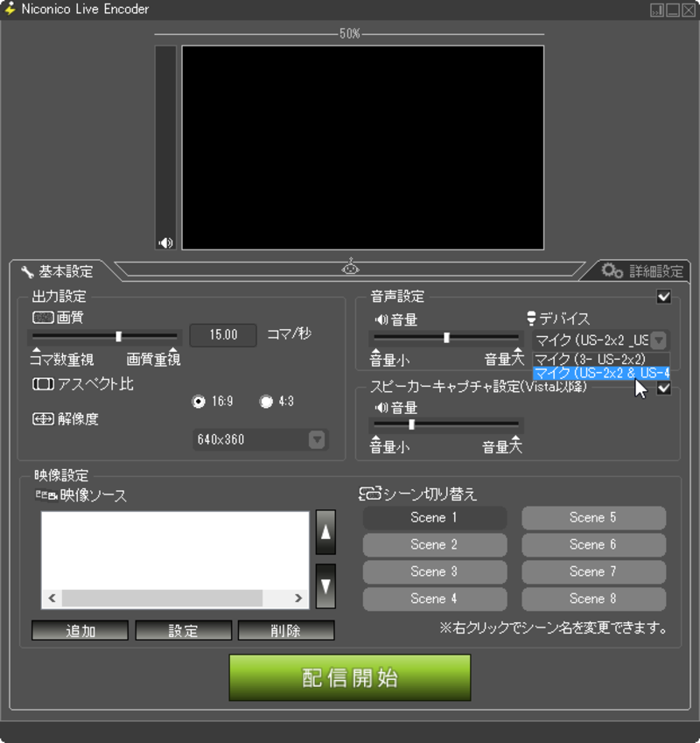Select the 16:9 aspect ratio
Image resolution: width=700 pixels, height=743 pixels.
coord(199,402)
